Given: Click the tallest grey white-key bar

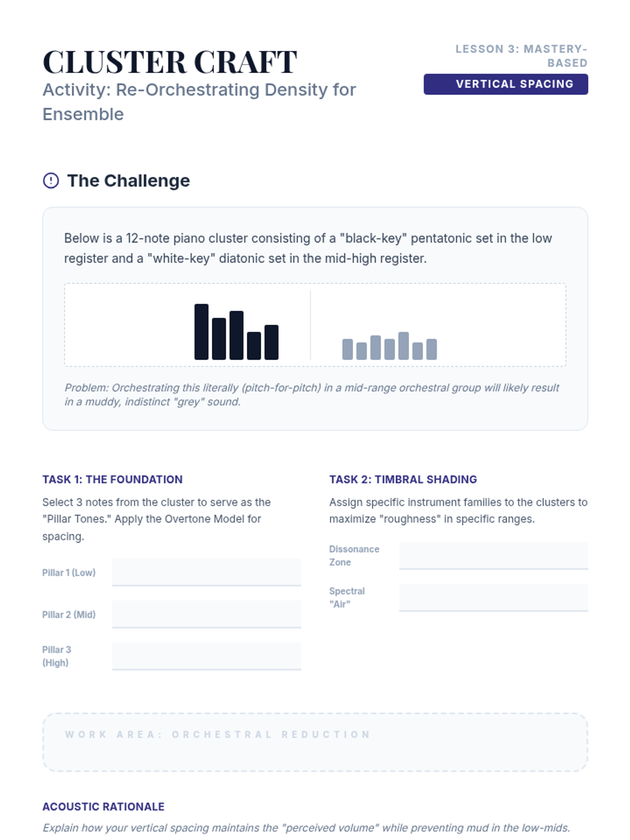Looking at the screenshot, I should pos(403,345).
